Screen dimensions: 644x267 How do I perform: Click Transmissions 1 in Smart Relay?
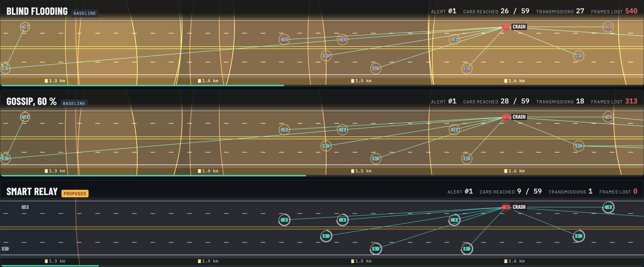pos(570,191)
